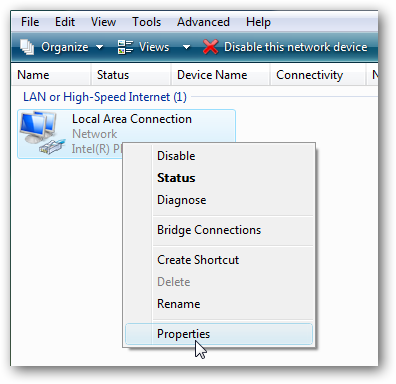Expand the Organize dropdown arrow
This screenshot has height=384, width=396.
(x=99, y=47)
